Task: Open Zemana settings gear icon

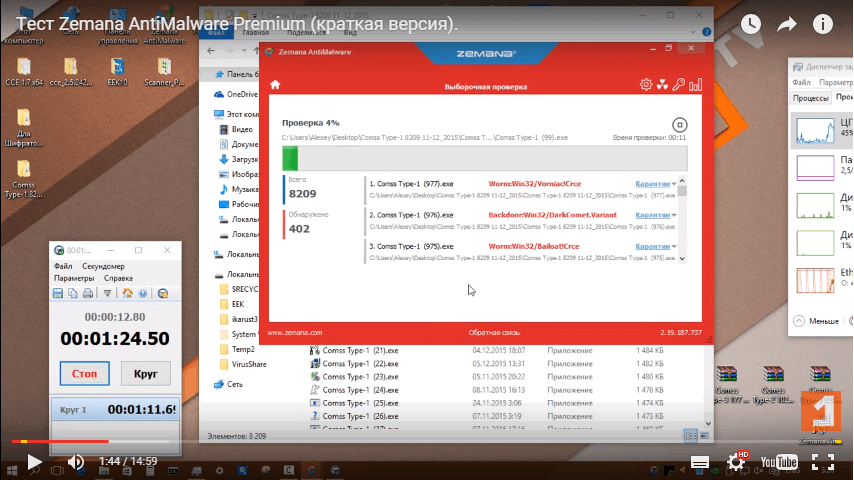Action: pyautogui.click(x=646, y=84)
